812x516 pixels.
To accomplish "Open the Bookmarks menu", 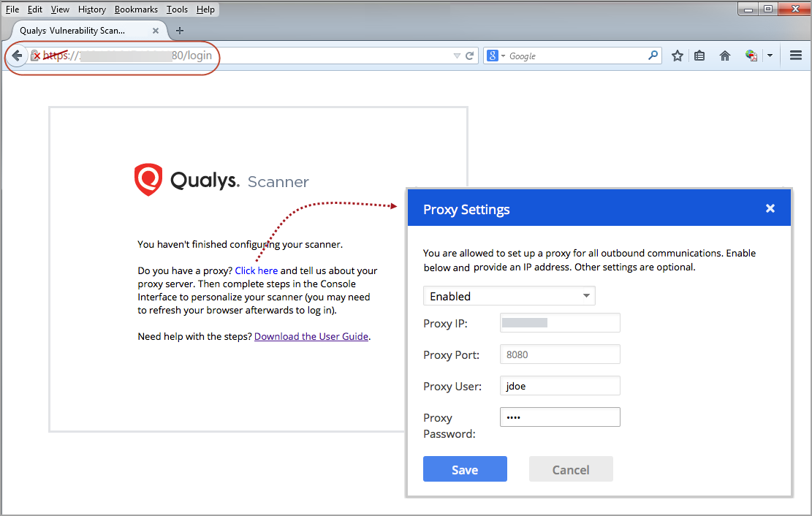I will pos(136,10).
